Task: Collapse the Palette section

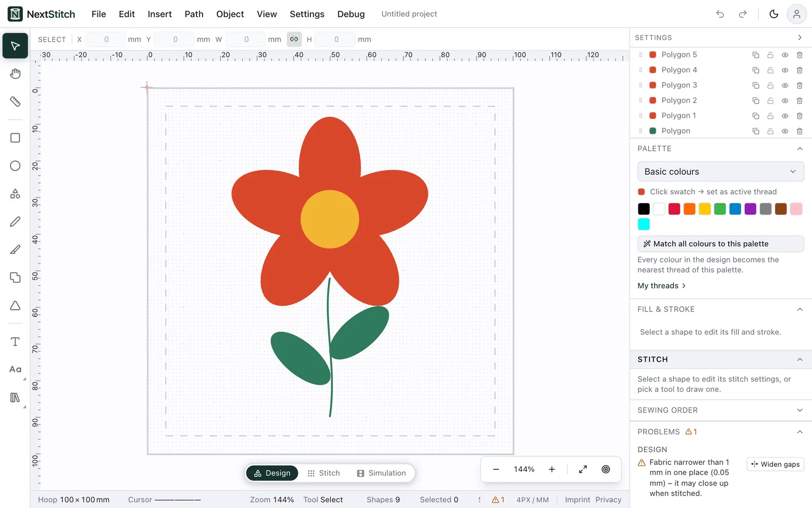Action: pyautogui.click(x=800, y=149)
